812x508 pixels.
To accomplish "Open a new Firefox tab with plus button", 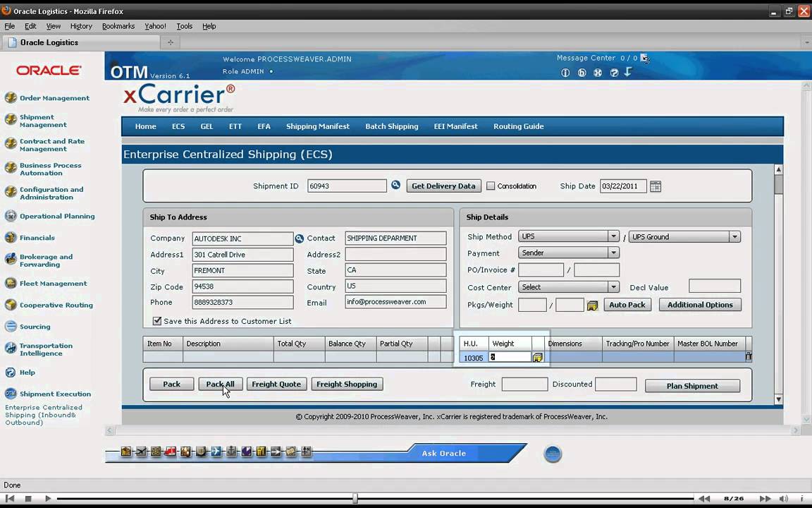I will coord(171,42).
